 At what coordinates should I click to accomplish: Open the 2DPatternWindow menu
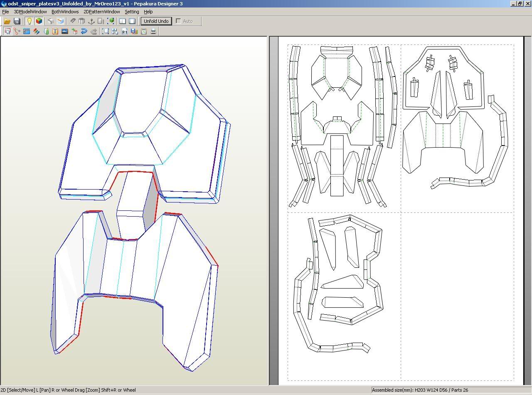(101, 12)
